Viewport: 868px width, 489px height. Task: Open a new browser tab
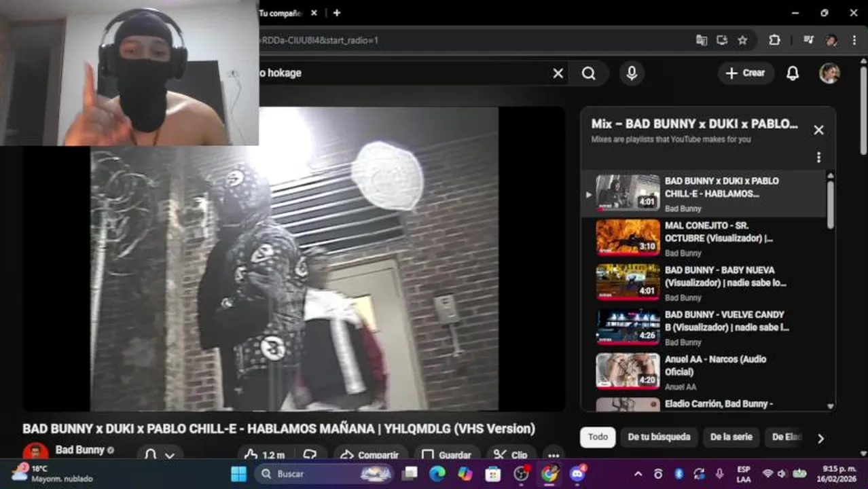[336, 13]
